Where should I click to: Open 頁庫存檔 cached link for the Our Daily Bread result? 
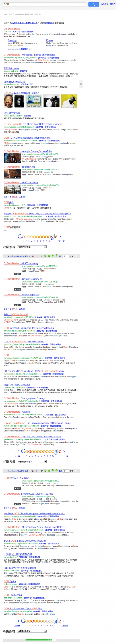(16, 32)
